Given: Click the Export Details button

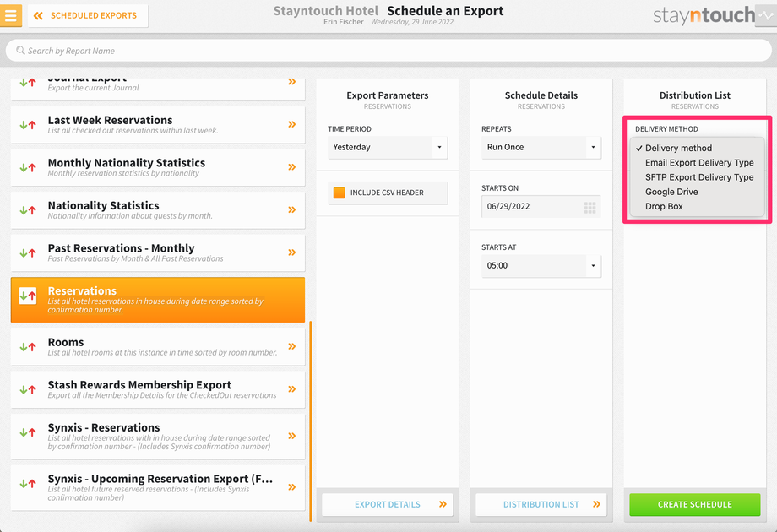Looking at the screenshot, I should pos(388,504).
